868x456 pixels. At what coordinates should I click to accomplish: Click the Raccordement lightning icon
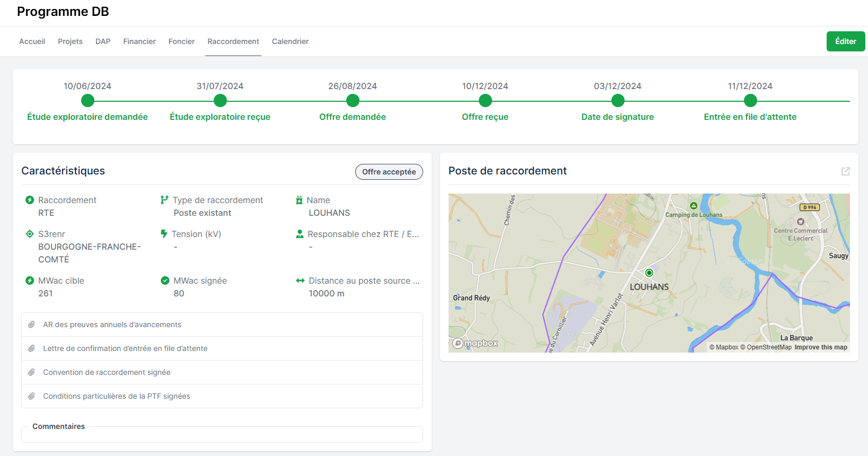point(30,200)
